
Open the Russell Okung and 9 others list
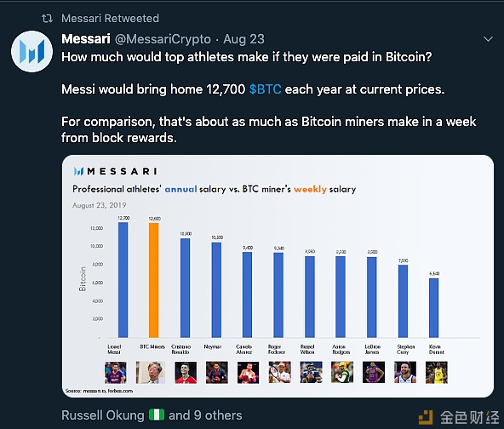(152, 415)
